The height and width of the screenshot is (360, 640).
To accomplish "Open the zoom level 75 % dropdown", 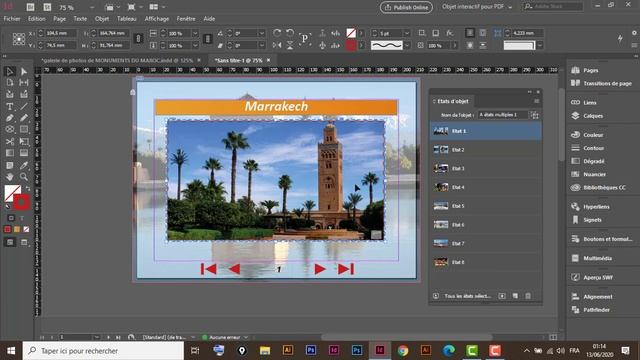I will pyautogui.click(x=92, y=7).
